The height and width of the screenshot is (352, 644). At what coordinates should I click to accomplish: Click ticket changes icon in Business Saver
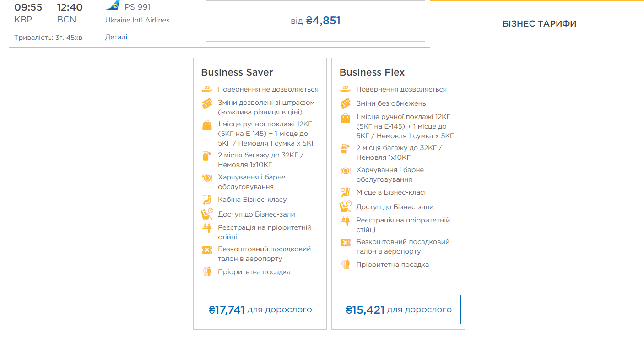coord(207,103)
